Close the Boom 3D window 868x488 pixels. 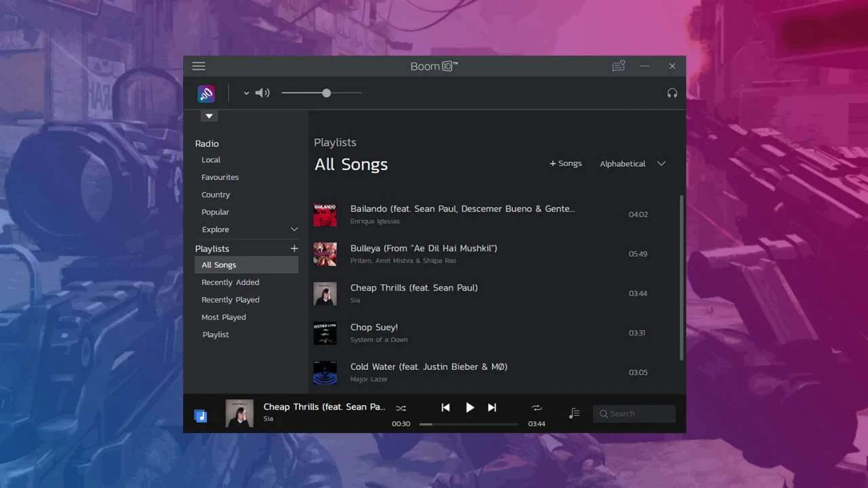[672, 66]
